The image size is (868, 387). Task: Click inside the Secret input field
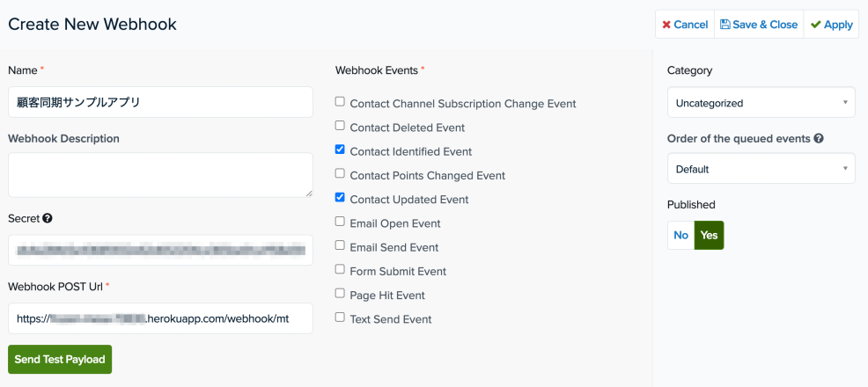pyautogui.click(x=160, y=250)
